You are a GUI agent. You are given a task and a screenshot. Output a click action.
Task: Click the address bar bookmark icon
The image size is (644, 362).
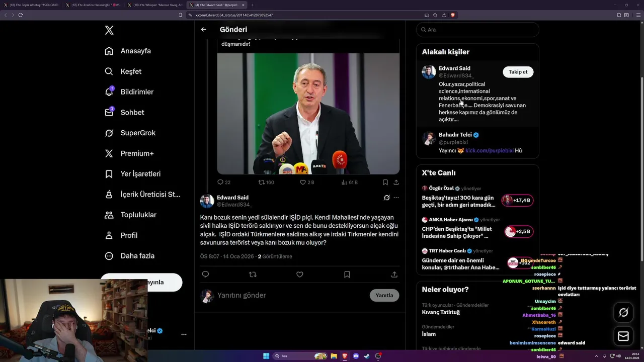pos(181,15)
